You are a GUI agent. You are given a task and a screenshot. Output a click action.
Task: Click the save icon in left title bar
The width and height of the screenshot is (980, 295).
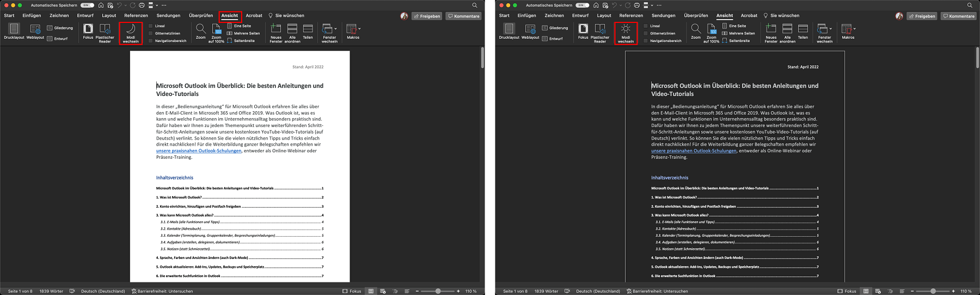point(111,5)
